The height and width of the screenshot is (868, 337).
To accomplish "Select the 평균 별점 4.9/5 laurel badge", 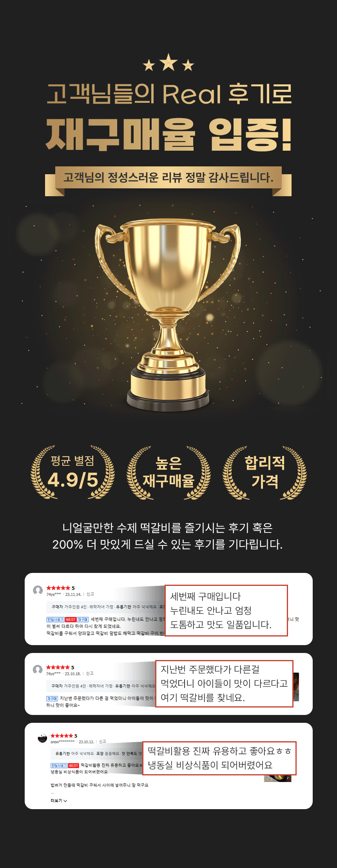I will [x=72, y=472].
